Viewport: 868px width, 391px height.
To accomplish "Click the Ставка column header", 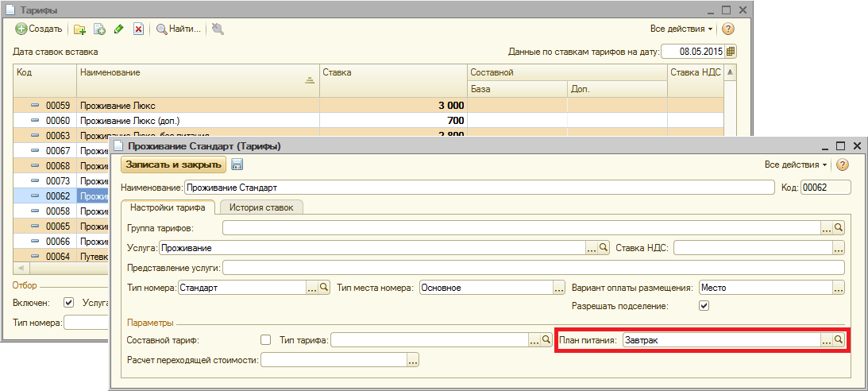I will 392,81.
